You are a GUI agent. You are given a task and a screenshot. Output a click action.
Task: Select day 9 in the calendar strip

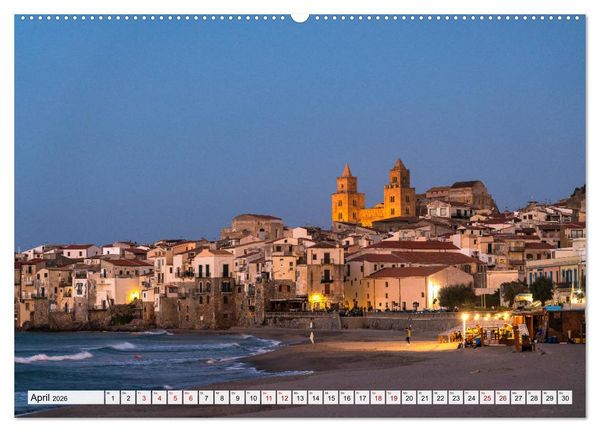pyautogui.click(x=238, y=398)
